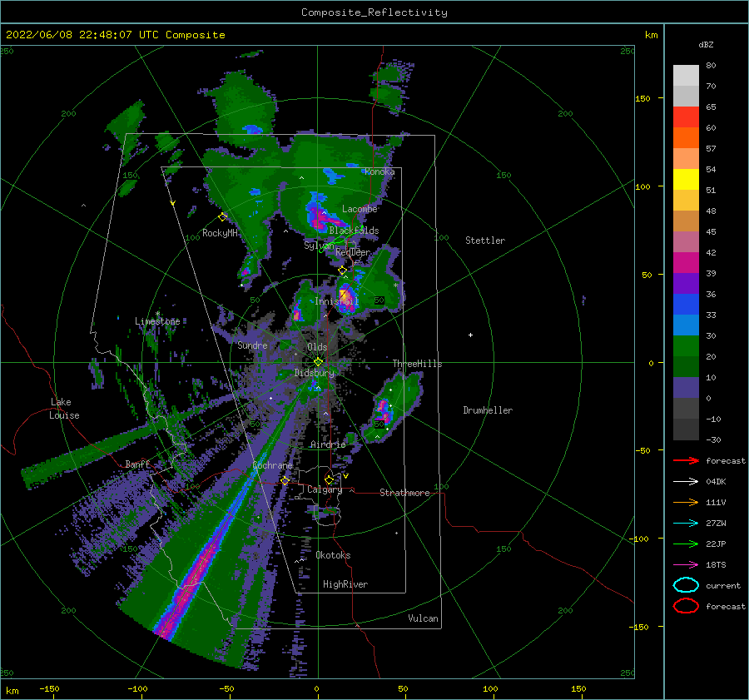Choose the green 22JP arrow icon
The width and height of the screenshot is (749, 700).
click(686, 544)
